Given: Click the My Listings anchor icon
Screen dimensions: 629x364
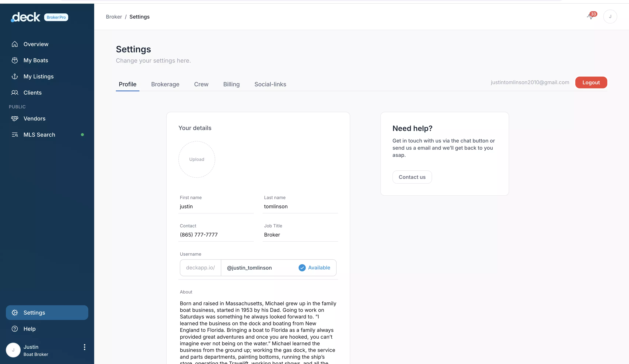Looking at the screenshot, I should [x=15, y=77].
